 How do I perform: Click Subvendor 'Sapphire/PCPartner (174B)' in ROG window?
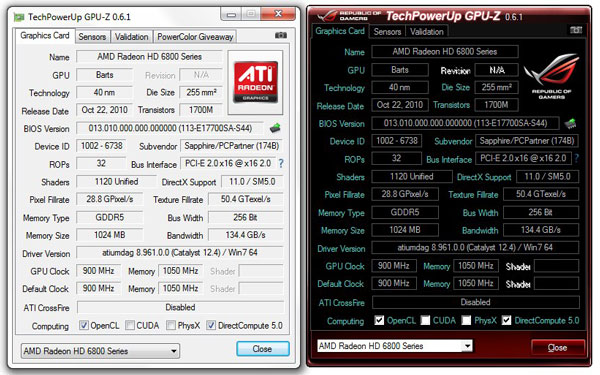[527, 141]
